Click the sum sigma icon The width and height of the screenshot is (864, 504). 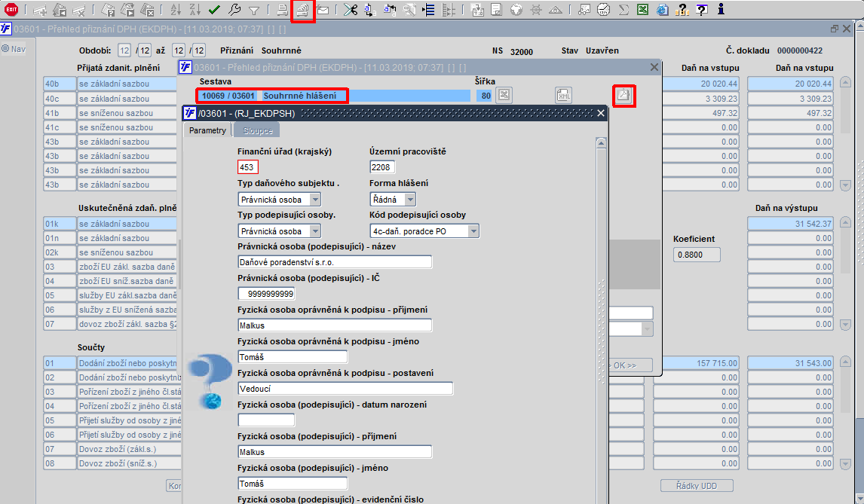click(623, 10)
